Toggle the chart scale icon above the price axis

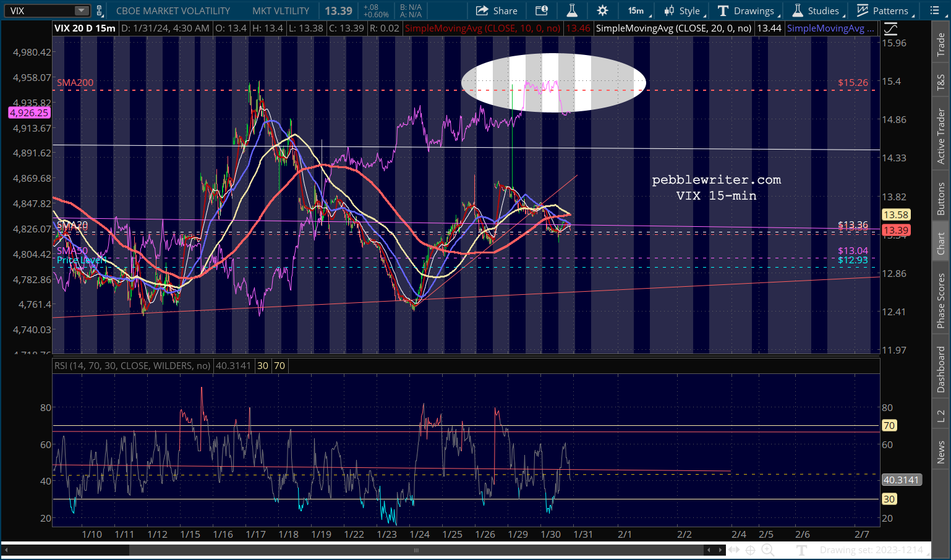(x=890, y=28)
